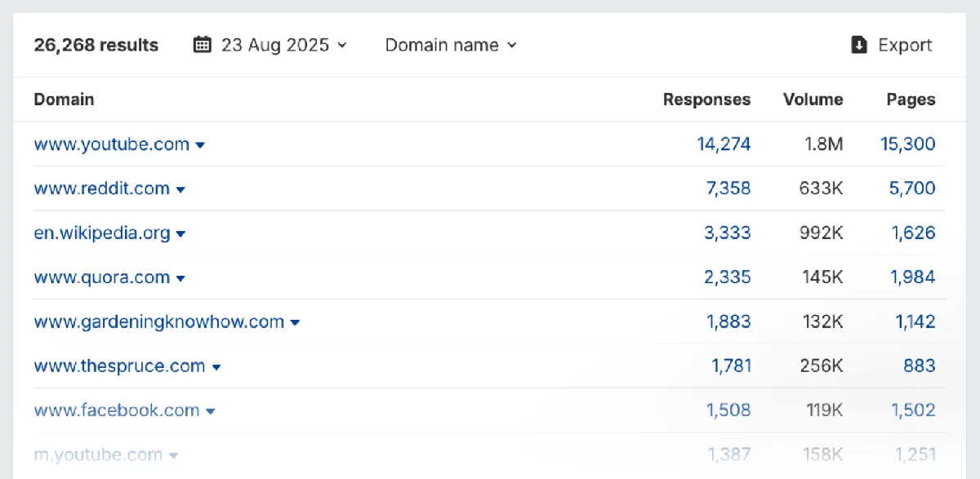Click the 145K volume cell
This screenshot has height=479, width=980.
822,277
